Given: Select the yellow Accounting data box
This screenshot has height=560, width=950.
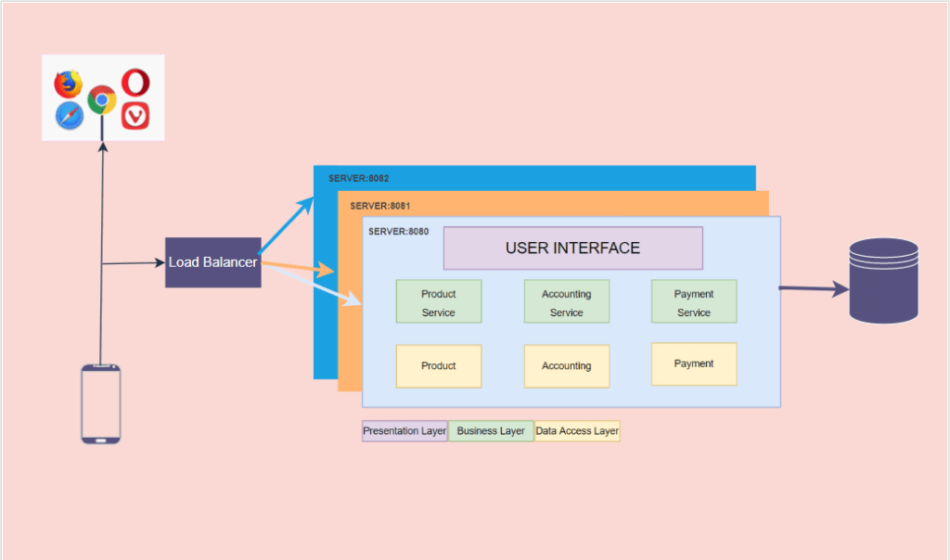Looking at the screenshot, I should point(566,365).
